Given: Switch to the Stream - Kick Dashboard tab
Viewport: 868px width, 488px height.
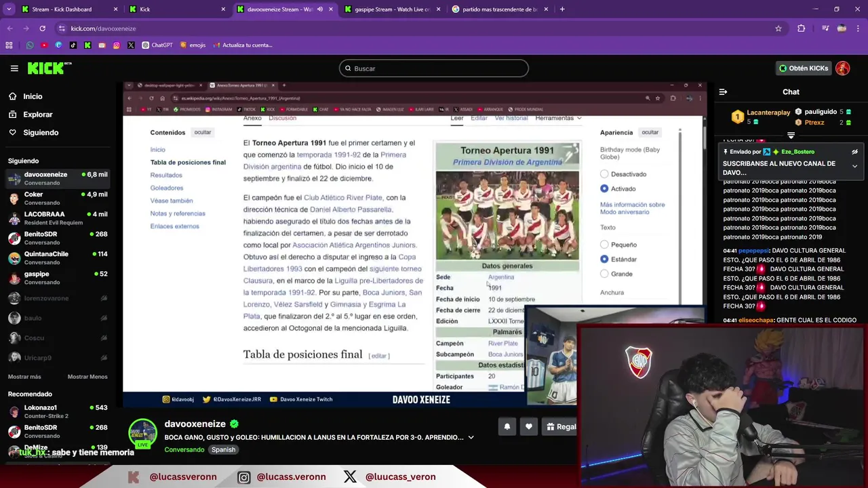Looking at the screenshot, I should pyautogui.click(x=71, y=9).
